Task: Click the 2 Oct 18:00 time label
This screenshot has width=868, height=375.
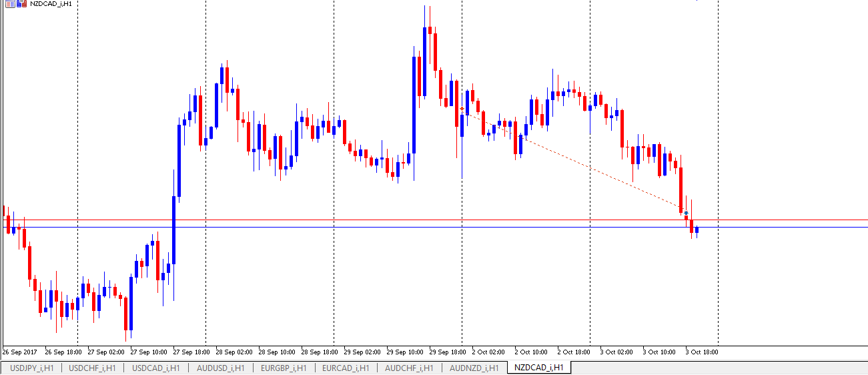Action: [x=574, y=351]
